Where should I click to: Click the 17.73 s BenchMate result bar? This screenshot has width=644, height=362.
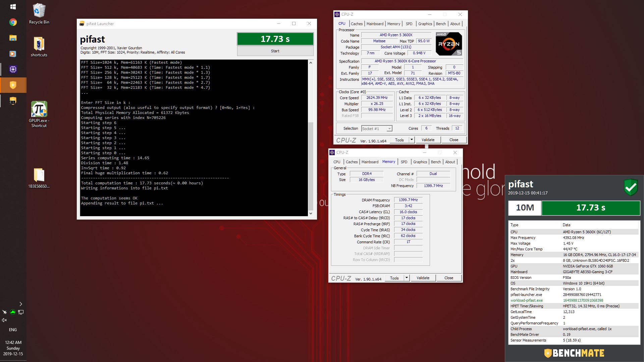(591, 208)
